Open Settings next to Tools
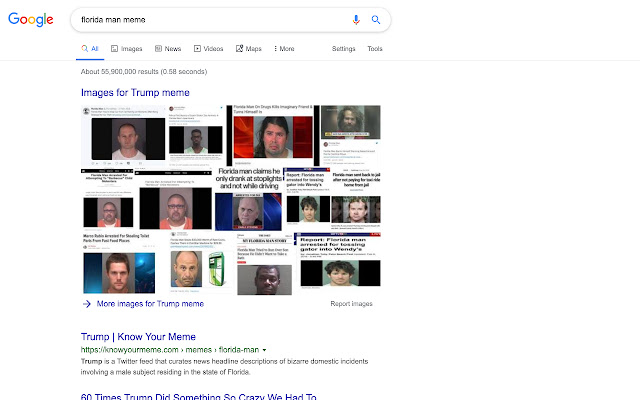The height and width of the screenshot is (400, 640). (343, 49)
